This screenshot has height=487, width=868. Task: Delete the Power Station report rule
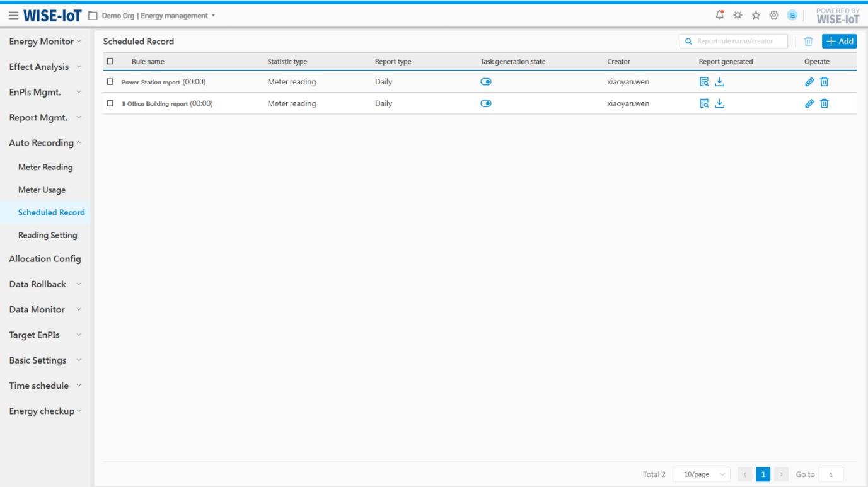pos(825,82)
